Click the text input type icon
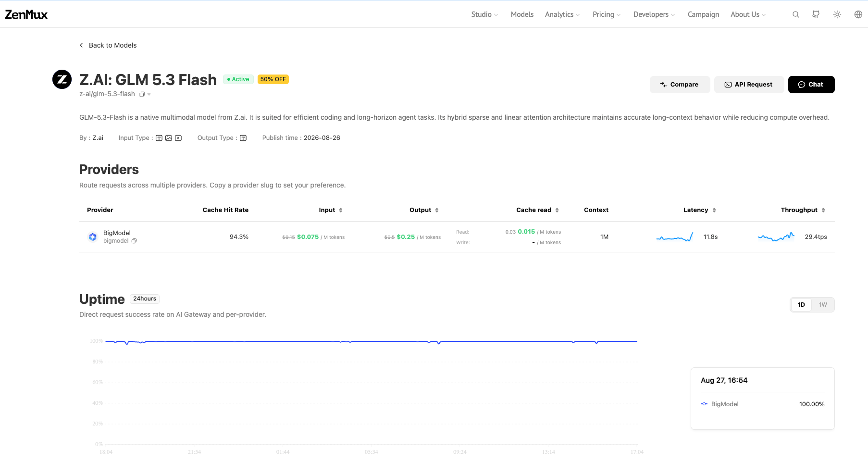The height and width of the screenshot is (475, 868). (x=159, y=138)
